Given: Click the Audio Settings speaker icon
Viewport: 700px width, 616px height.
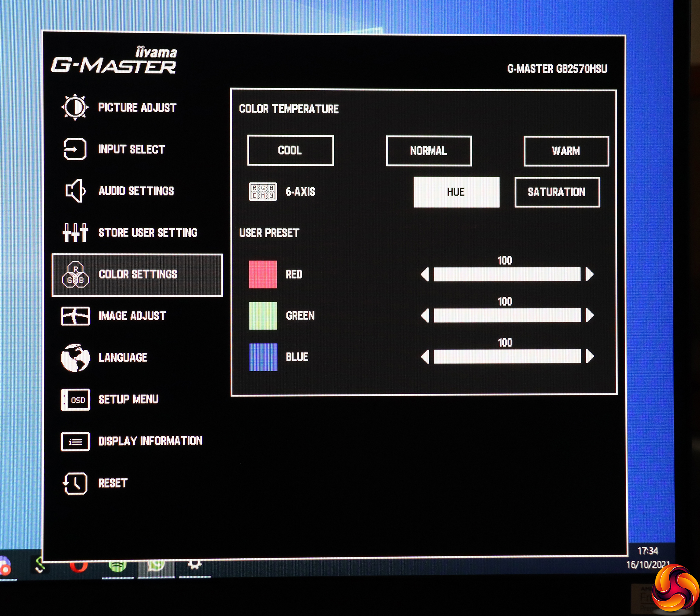Looking at the screenshot, I should click(x=75, y=191).
